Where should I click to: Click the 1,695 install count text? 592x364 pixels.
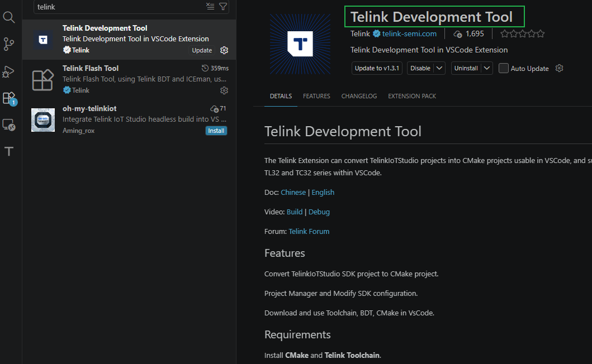tap(475, 34)
